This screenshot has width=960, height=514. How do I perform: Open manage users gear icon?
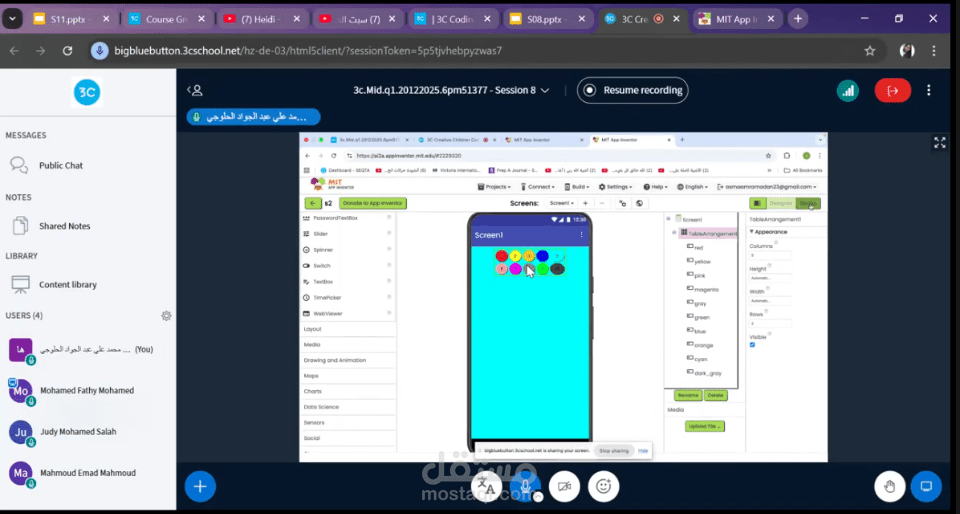(166, 316)
